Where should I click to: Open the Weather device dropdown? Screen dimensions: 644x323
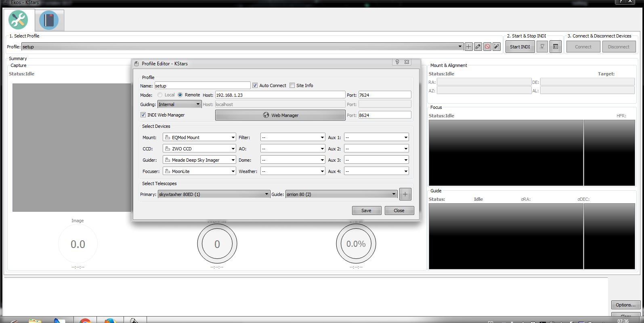(293, 171)
